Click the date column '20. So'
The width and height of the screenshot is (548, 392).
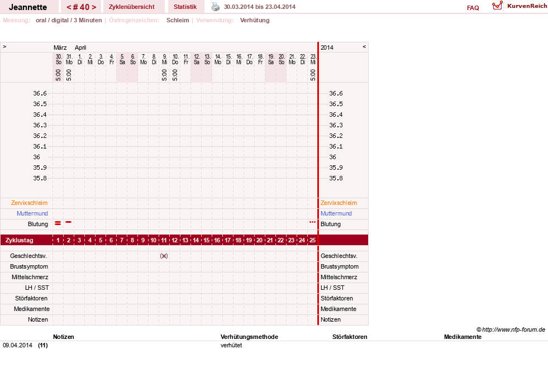(282, 59)
